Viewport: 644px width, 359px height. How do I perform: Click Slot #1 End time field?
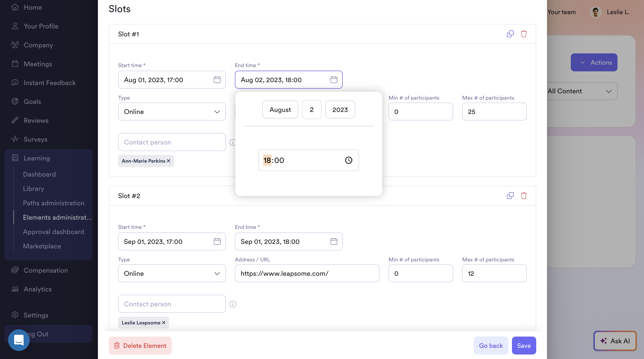289,80
